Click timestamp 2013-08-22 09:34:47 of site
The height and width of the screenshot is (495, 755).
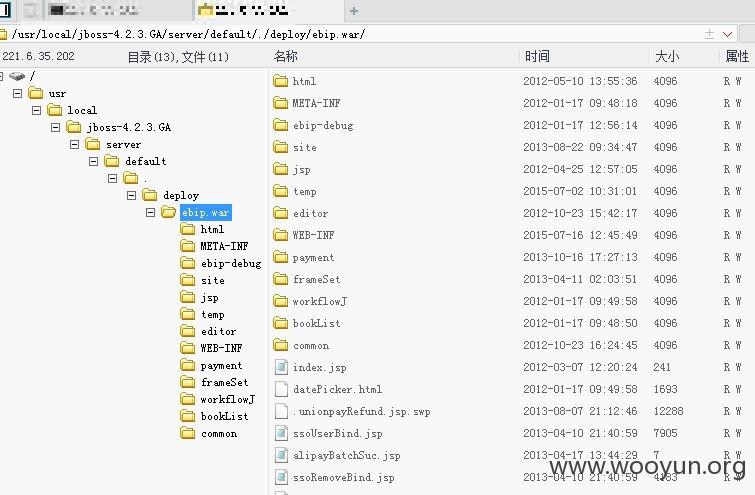580,147
